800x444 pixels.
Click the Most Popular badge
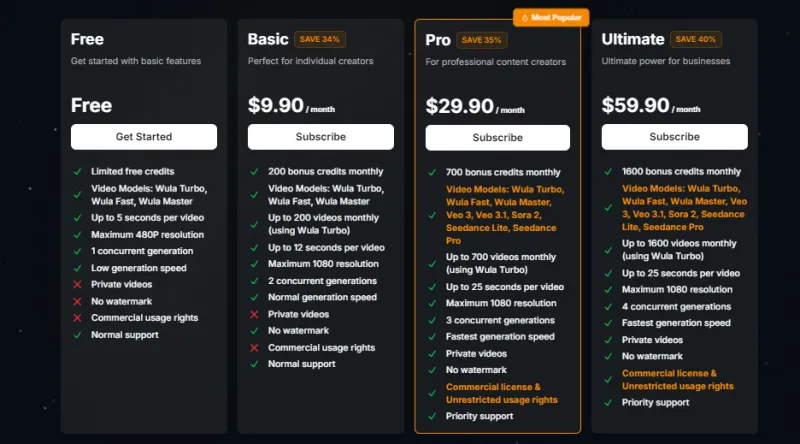point(551,18)
